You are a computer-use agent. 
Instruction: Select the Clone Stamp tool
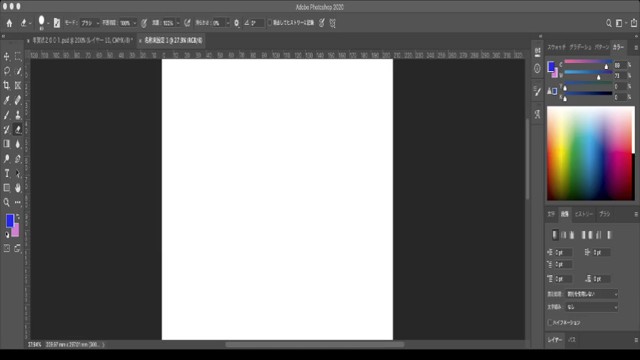point(18,115)
